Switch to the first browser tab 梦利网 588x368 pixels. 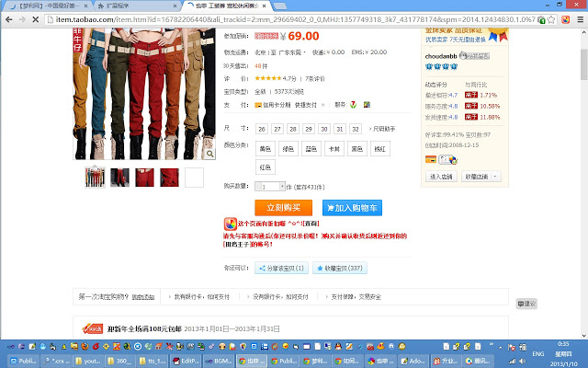(x=49, y=6)
